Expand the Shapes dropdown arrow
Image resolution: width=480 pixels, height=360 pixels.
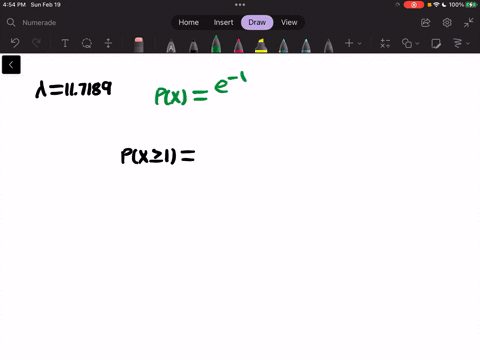point(417,43)
